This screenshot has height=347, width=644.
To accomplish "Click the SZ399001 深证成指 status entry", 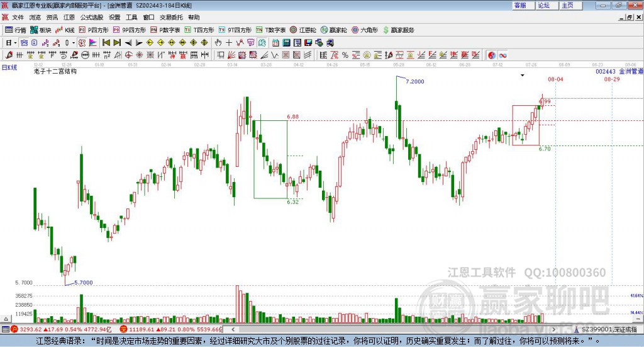I will [x=607, y=329].
